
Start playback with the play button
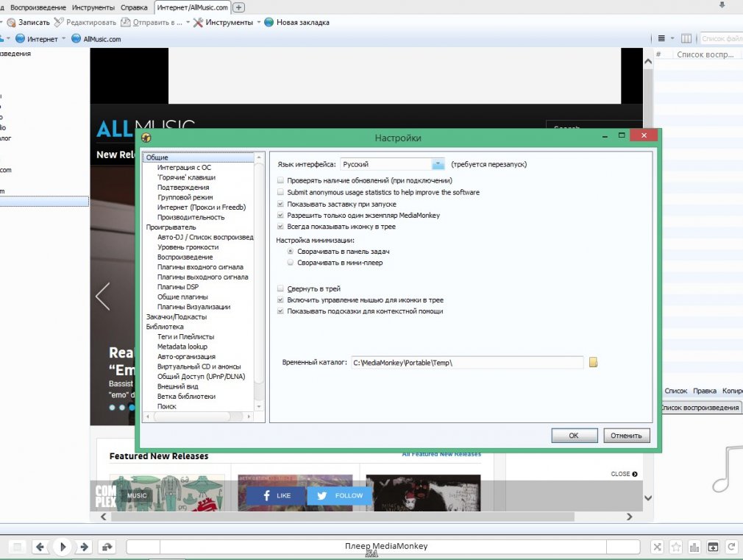point(63,547)
